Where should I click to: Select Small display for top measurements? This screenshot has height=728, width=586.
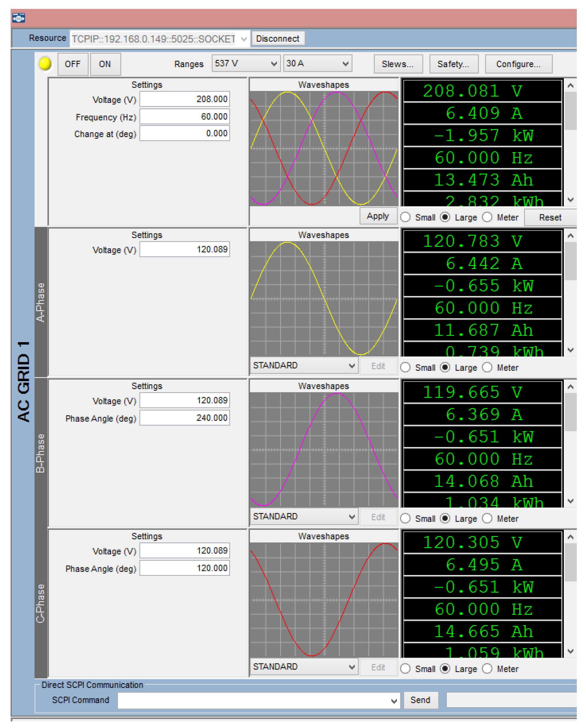pos(405,217)
